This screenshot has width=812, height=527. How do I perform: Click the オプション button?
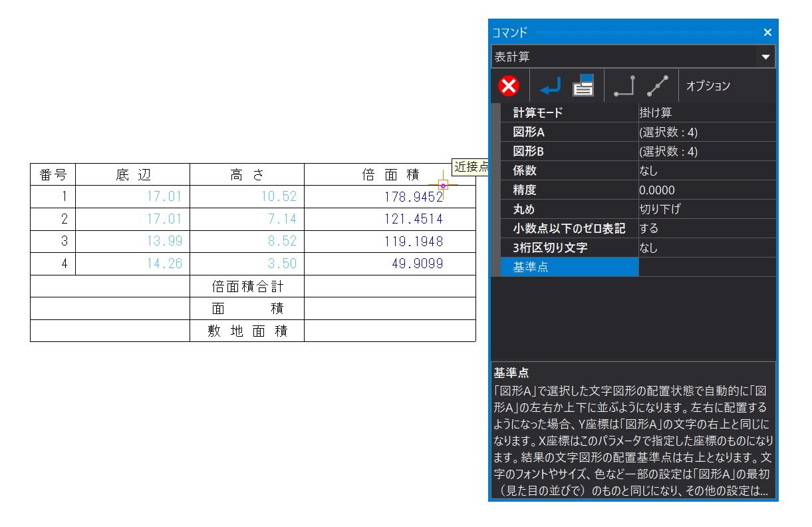coord(708,86)
